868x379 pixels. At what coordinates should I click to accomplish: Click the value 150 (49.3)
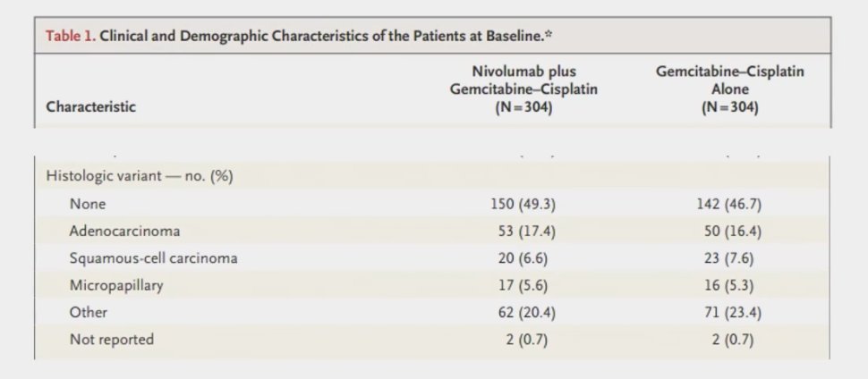(523, 204)
